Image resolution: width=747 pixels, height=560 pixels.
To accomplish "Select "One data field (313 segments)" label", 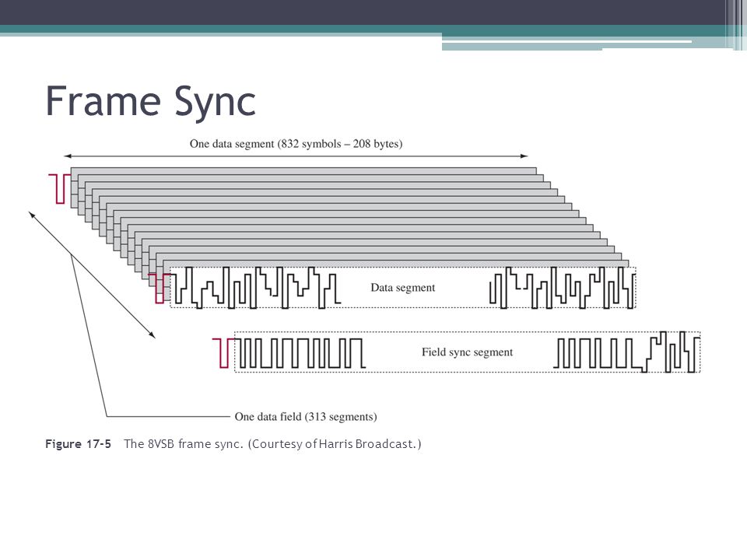I will pyautogui.click(x=305, y=417).
